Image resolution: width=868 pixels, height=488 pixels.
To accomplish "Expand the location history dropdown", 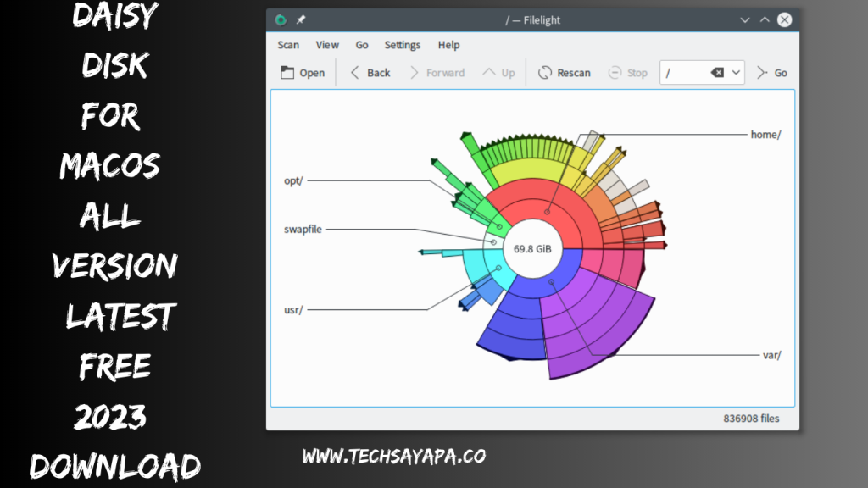I will point(736,73).
